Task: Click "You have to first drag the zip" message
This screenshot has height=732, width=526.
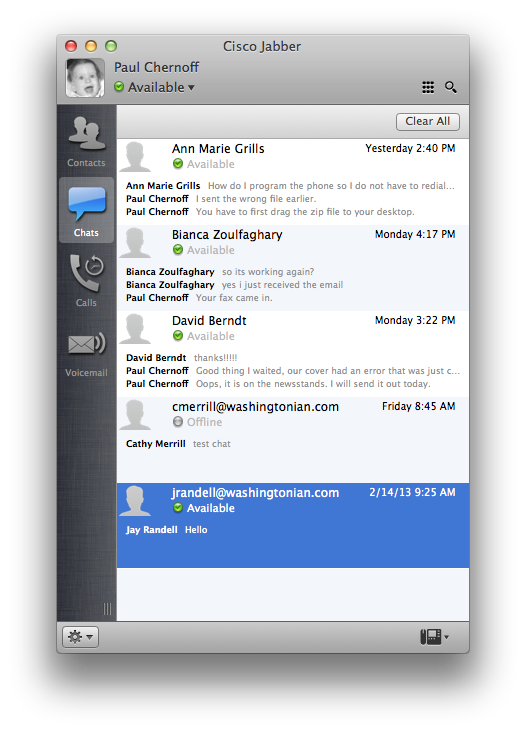Action: pyautogui.click(x=305, y=212)
